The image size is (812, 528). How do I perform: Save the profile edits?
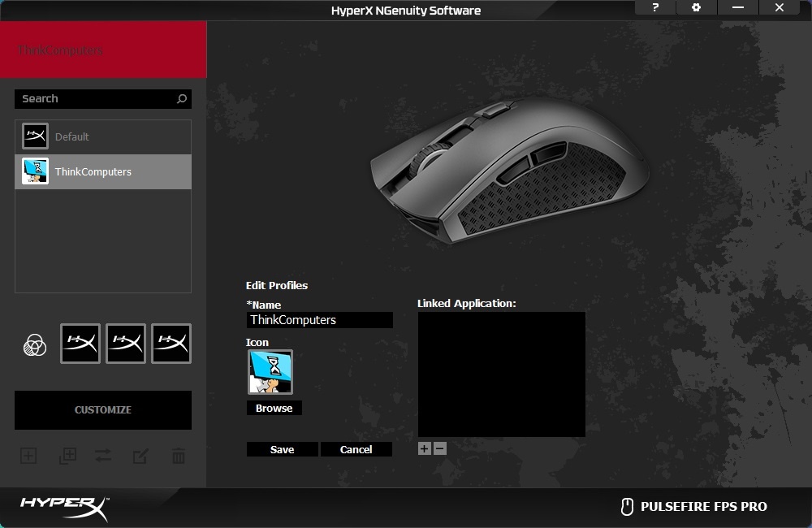click(283, 449)
